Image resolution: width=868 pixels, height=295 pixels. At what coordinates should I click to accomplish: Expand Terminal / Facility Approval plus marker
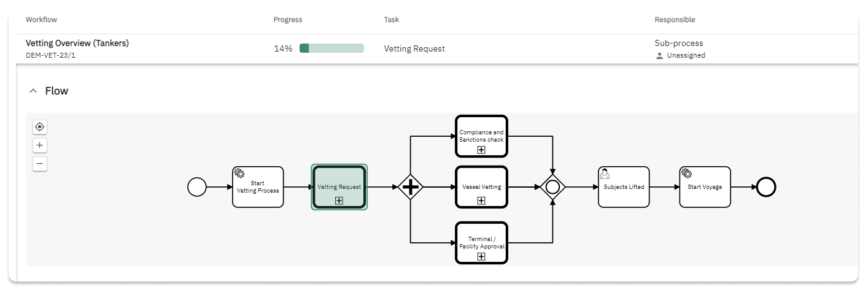tap(481, 256)
